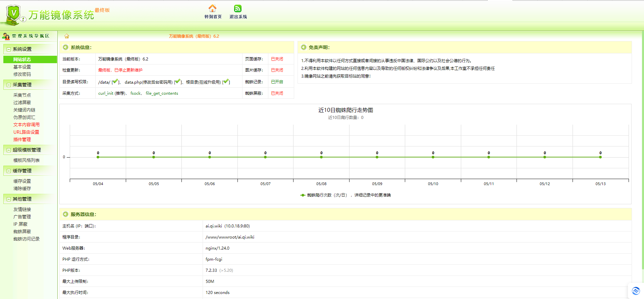Click the path /www/wwwroot/ai.qi.wiki

tap(230, 237)
